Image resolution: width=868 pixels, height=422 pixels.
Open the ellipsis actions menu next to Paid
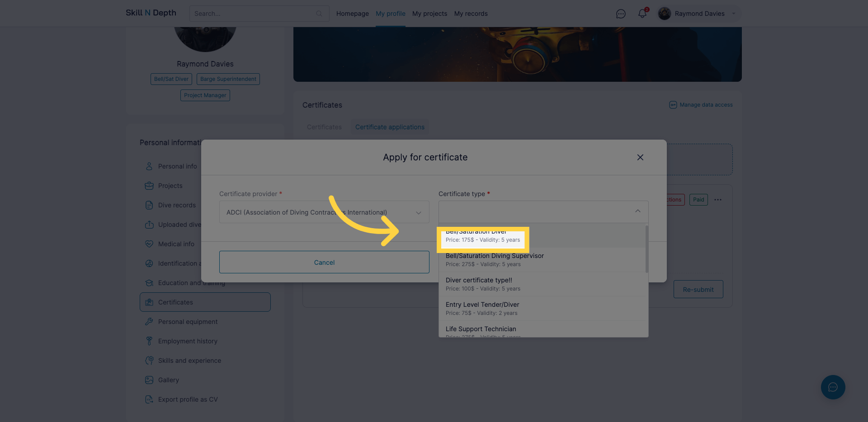click(x=717, y=199)
